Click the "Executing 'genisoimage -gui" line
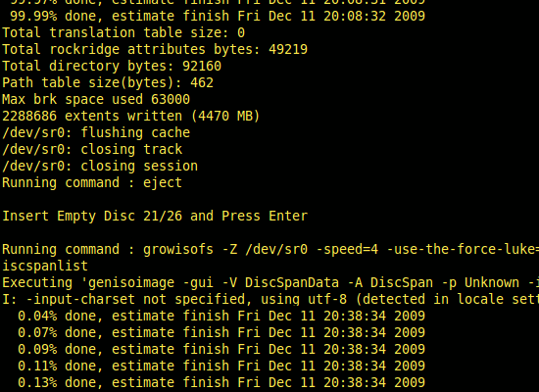The height and width of the screenshot is (392, 539). click(270, 282)
